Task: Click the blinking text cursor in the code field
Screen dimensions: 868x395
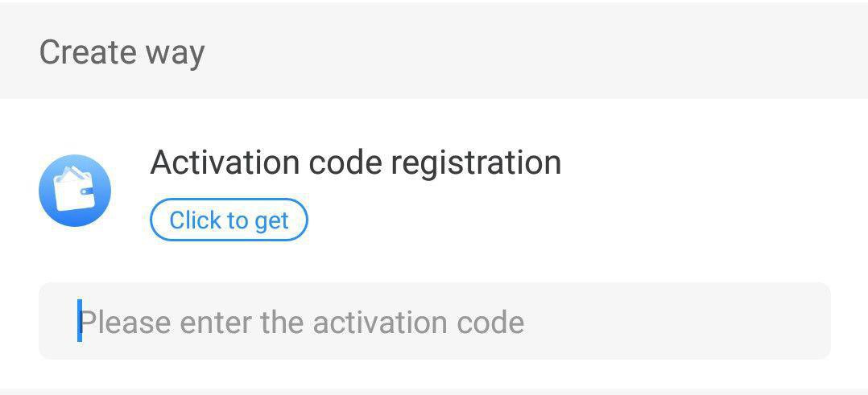Action: pos(80,320)
